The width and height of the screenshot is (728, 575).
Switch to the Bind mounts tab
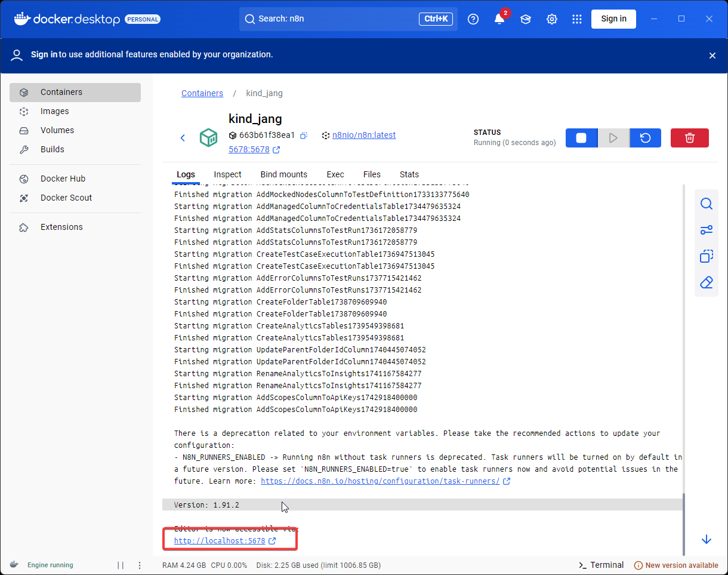[x=284, y=174]
